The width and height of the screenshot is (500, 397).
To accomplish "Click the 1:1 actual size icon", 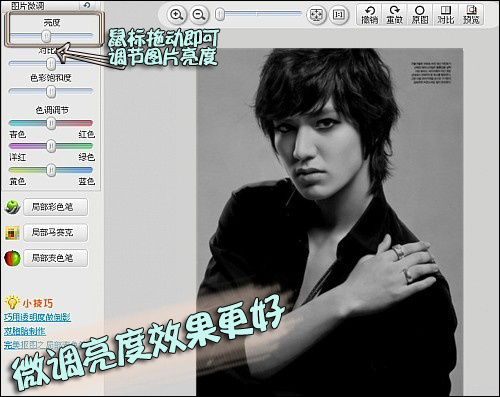I will (x=339, y=15).
